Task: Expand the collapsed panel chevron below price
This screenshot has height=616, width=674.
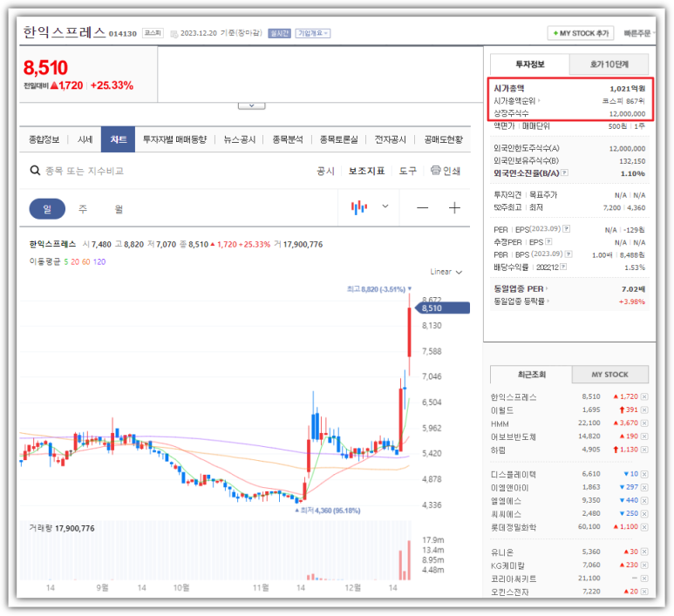Action: (x=251, y=105)
